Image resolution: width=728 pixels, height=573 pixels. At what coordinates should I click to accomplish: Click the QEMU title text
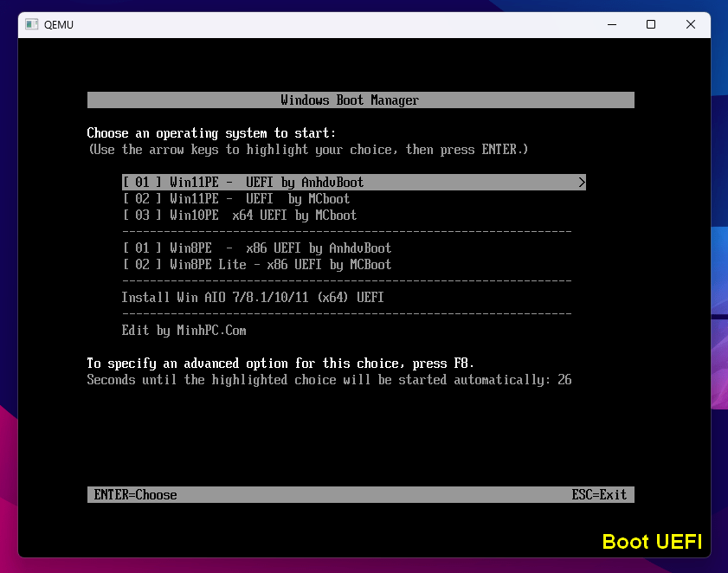pos(59,25)
